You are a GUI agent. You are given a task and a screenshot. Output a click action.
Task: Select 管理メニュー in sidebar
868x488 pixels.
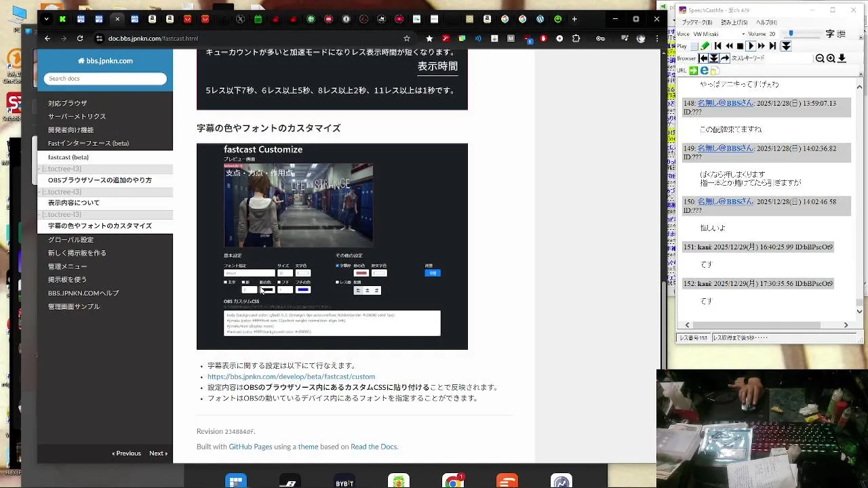click(68, 266)
